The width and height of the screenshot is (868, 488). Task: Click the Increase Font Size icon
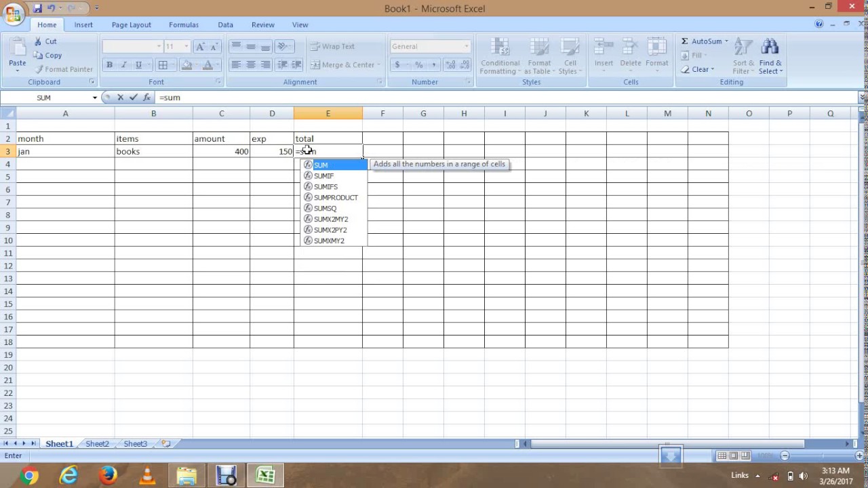click(x=200, y=46)
